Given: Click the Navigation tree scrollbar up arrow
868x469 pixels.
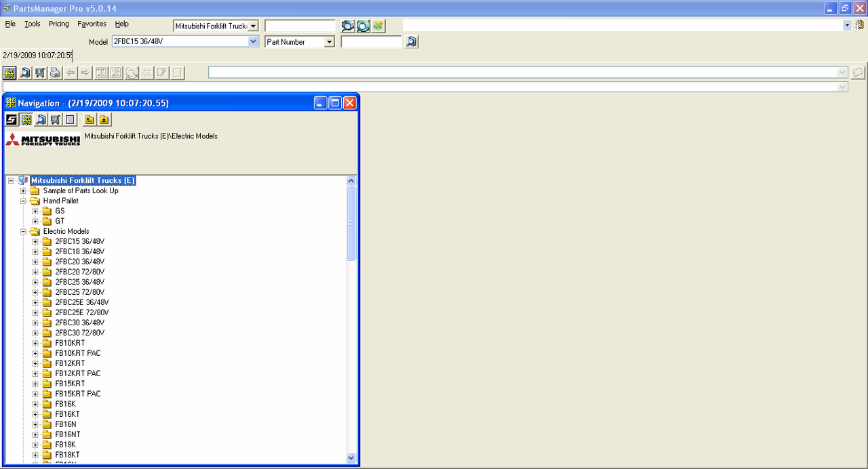Looking at the screenshot, I should coord(351,181).
